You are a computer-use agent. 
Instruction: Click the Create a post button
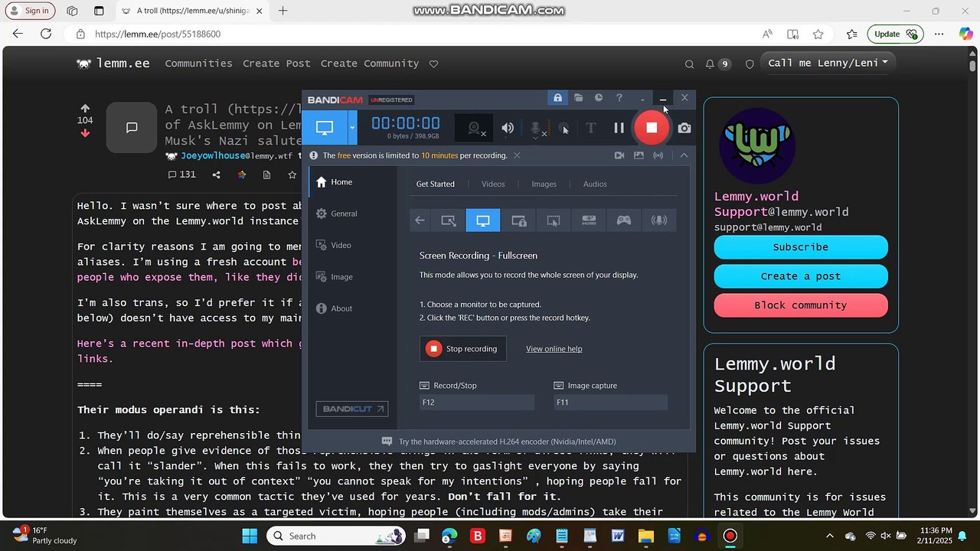coord(801,276)
